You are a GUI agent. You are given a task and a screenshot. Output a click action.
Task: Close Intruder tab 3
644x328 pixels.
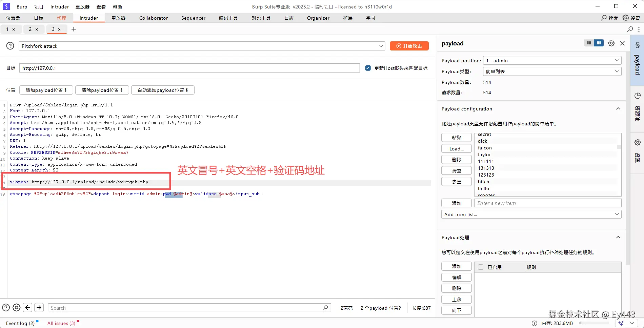[x=59, y=29]
